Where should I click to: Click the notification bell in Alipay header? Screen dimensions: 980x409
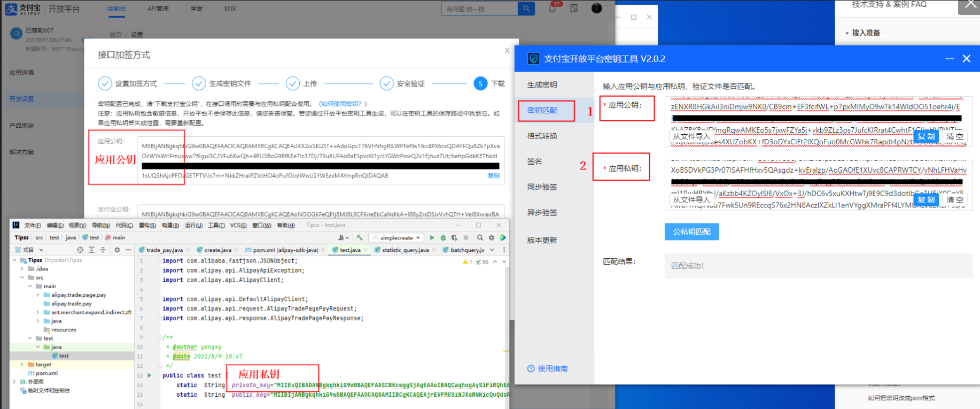553,9
